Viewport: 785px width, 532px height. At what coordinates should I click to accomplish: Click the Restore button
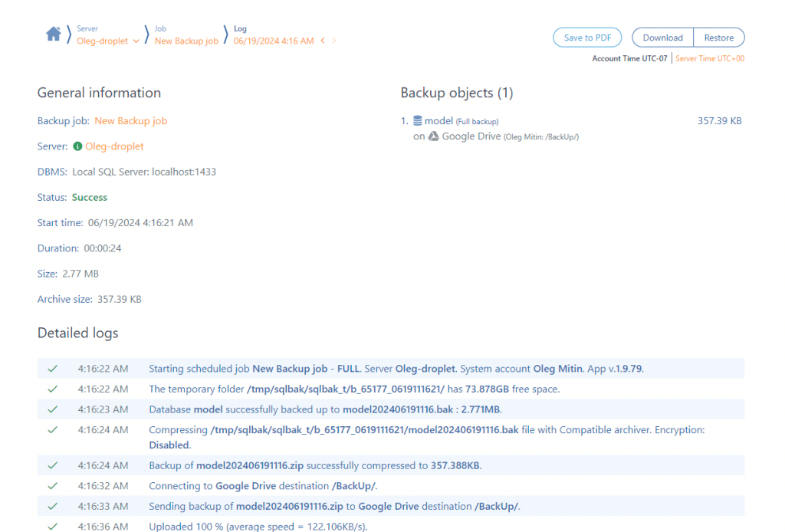click(719, 37)
